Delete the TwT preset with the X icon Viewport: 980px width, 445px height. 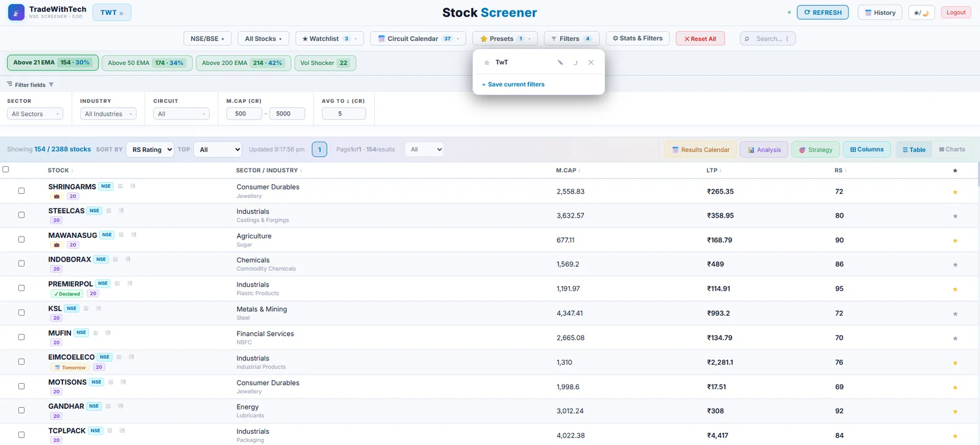pyautogui.click(x=591, y=63)
